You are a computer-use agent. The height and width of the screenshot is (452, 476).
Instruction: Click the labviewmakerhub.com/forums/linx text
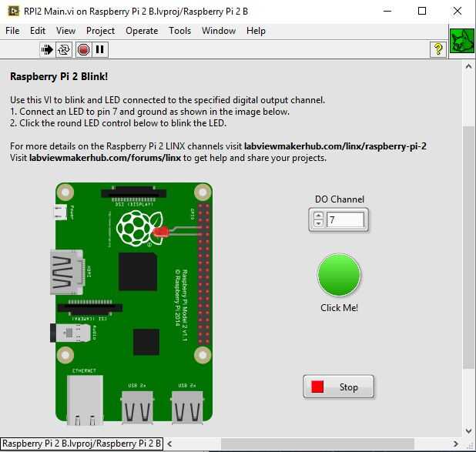105,158
